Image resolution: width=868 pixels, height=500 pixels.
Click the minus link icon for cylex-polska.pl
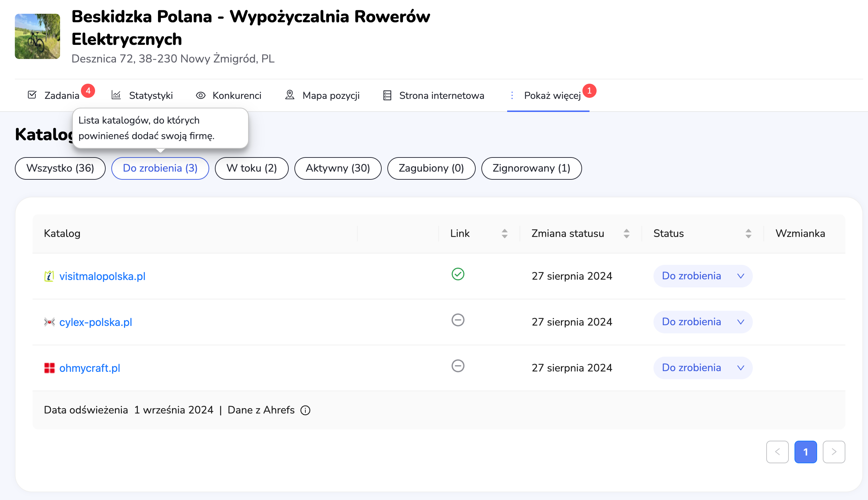(458, 320)
